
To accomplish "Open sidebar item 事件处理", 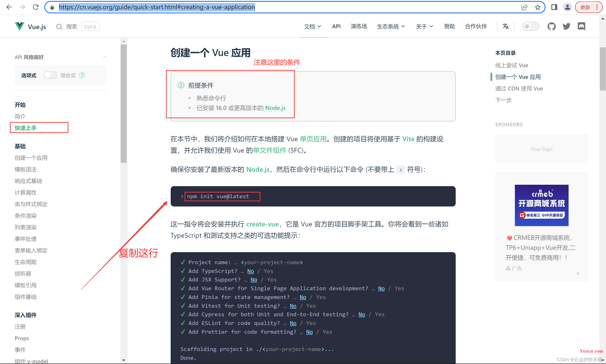I will tap(26, 239).
